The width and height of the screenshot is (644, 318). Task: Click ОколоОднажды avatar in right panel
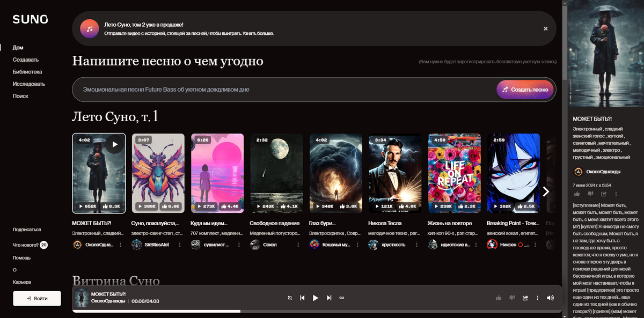coord(579,172)
